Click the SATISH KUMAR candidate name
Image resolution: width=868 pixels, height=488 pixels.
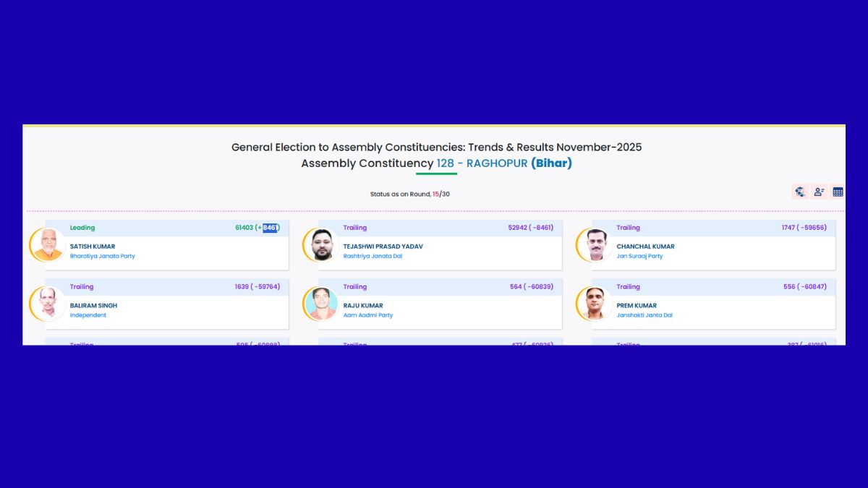tap(93, 247)
